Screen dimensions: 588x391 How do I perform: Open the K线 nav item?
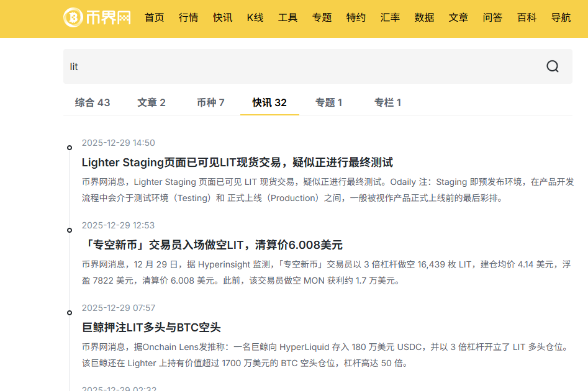pyautogui.click(x=255, y=17)
